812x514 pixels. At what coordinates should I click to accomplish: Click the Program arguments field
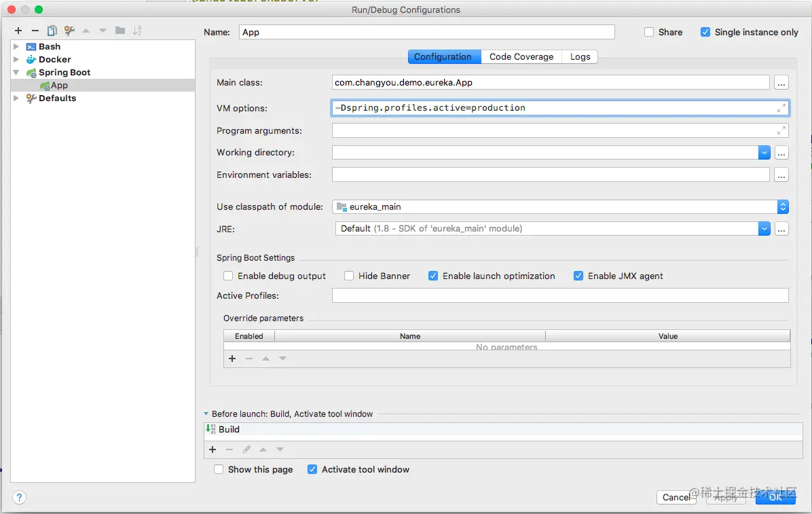(560, 130)
